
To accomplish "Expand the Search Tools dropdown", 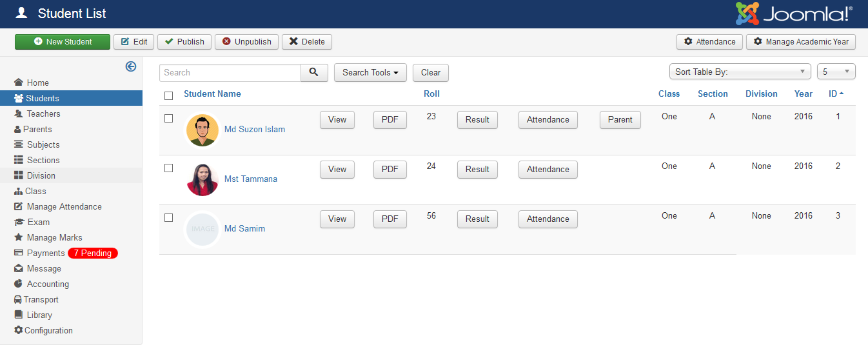I will pyautogui.click(x=370, y=73).
